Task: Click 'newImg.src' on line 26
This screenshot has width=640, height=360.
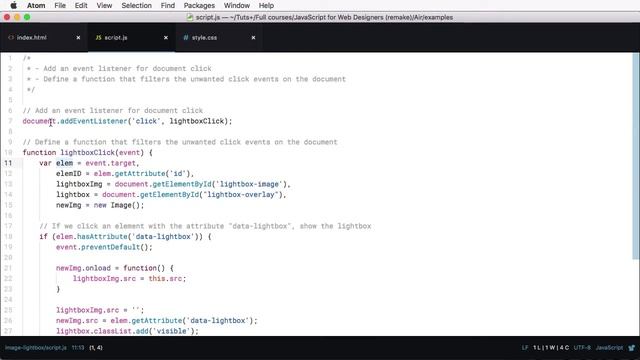Action: pos(77,321)
